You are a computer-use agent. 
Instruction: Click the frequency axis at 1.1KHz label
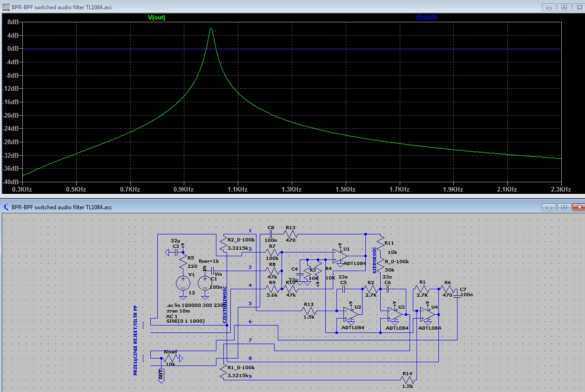pos(237,189)
